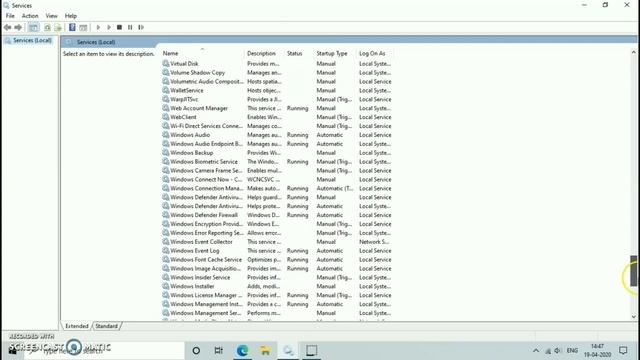Open the Action menu

tap(30, 16)
